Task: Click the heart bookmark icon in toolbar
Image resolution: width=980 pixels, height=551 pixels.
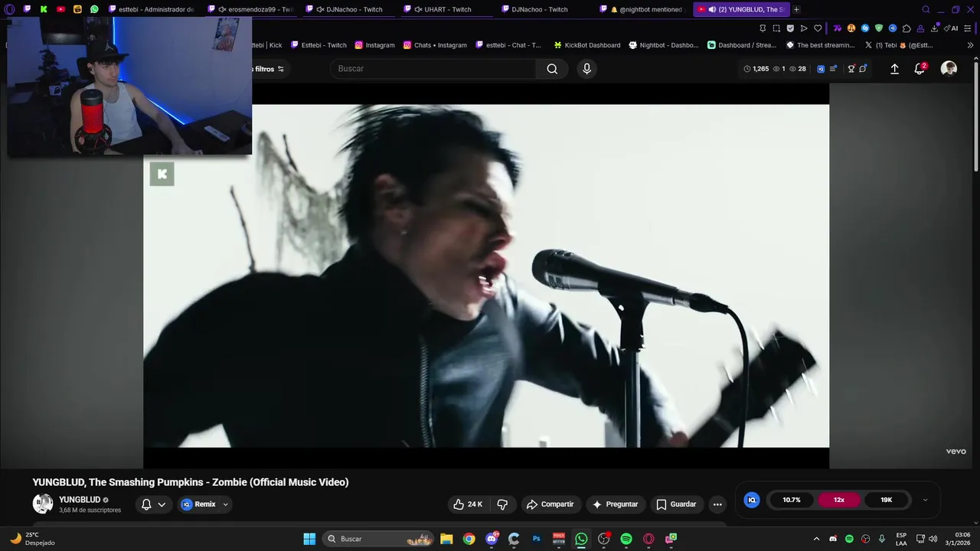Action: [x=818, y=28]
